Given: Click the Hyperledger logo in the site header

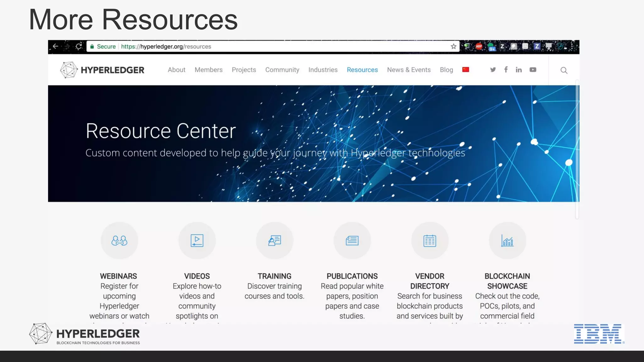Looking at the screenshot, I should [x=102, y=70].
